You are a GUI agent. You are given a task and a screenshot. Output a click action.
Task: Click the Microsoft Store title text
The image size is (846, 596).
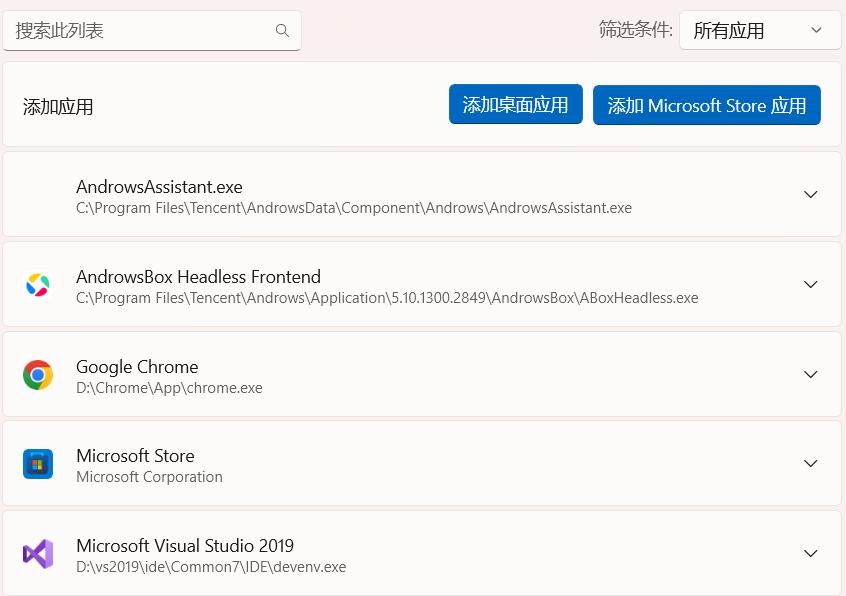pyautogui.click(x=135, y=456)
